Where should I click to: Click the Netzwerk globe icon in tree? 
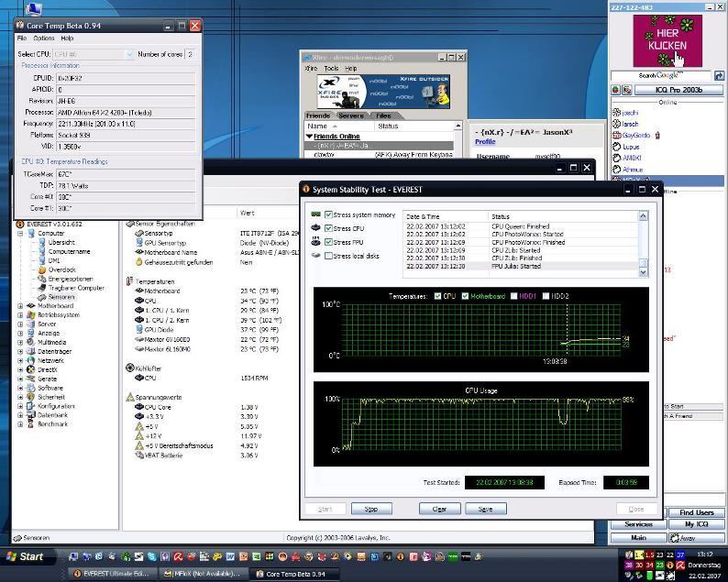pyautogui.click(x=31, y=360)
